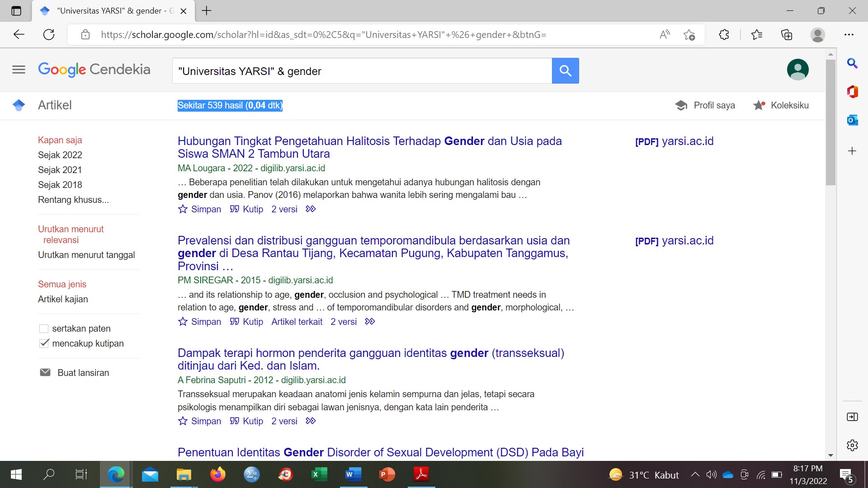Expand more options for the temporomandibula result
The image size is (868, 488).
pyautogui.click(x=370, y=321)
